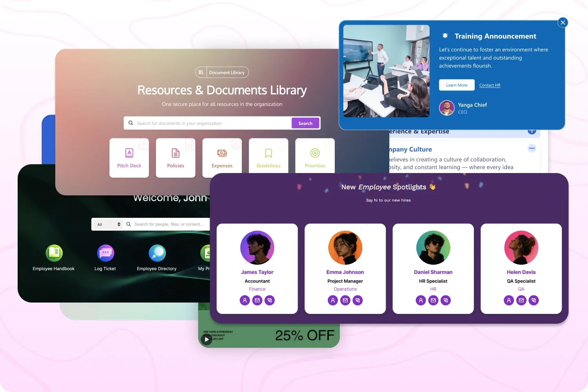The width and height of the screenshot is (588, 392).
Task: Call Emma Johnson via phone icon
Action: point(358,300)
